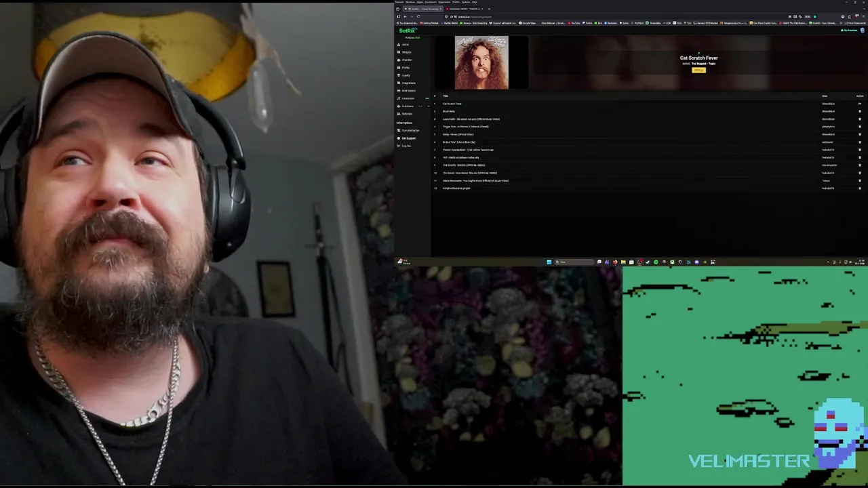The image size is (868, 488).
Task: Delete the Trigger Tale song request
Action: coord(860,127)
